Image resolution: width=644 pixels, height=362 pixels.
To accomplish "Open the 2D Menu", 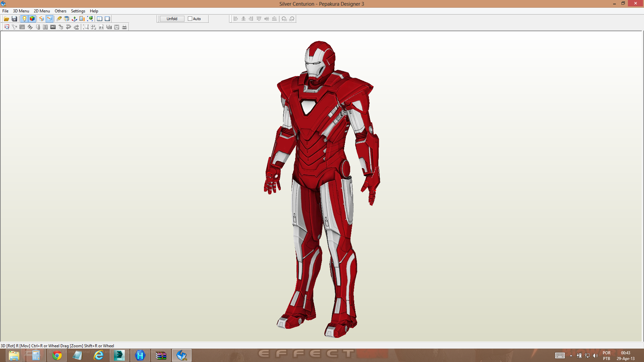I will click(x=42, y=11).
